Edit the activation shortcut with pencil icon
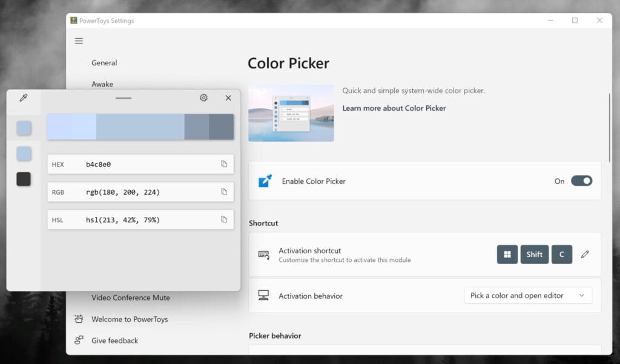 pyautogui.click(x=585, y=254)
